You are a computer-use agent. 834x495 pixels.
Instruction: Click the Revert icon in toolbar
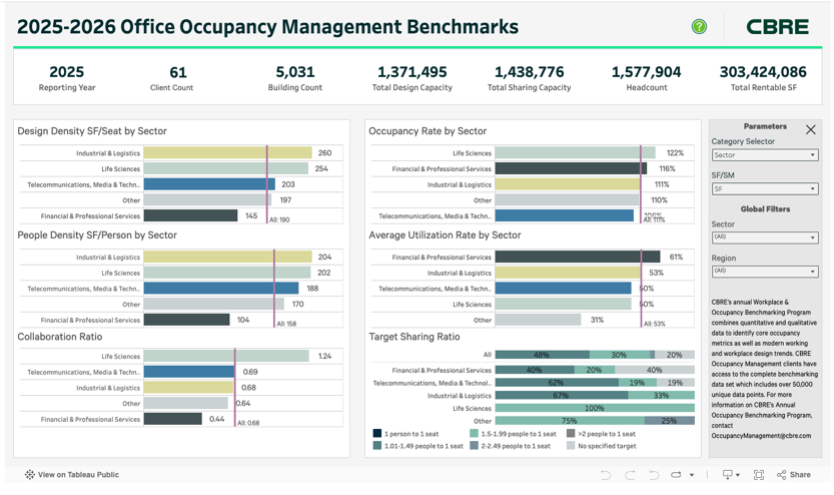click(x=654, y=475)
